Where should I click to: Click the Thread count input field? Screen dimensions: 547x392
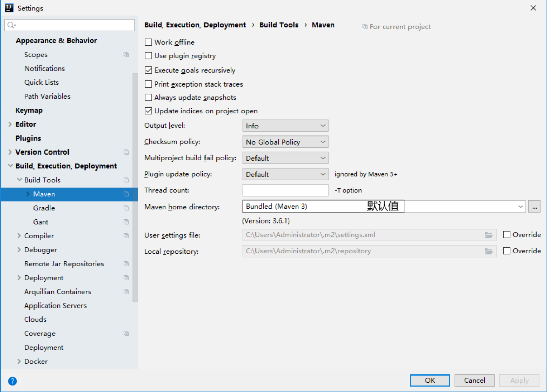coord(285,190)
